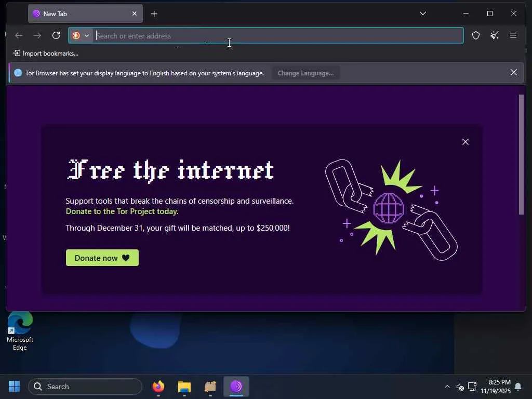532x399 pixels.
Task: Click the New Identity broom icon
Action: 495,36
